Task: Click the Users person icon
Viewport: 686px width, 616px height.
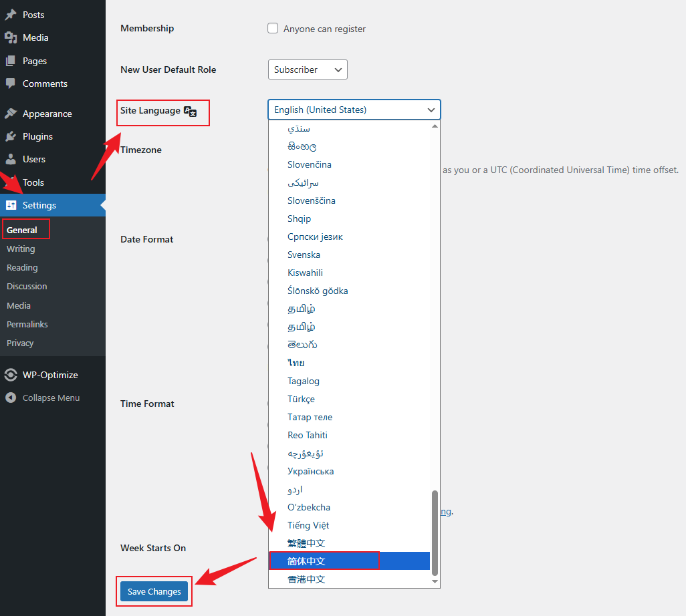Action: coord(11,159)
